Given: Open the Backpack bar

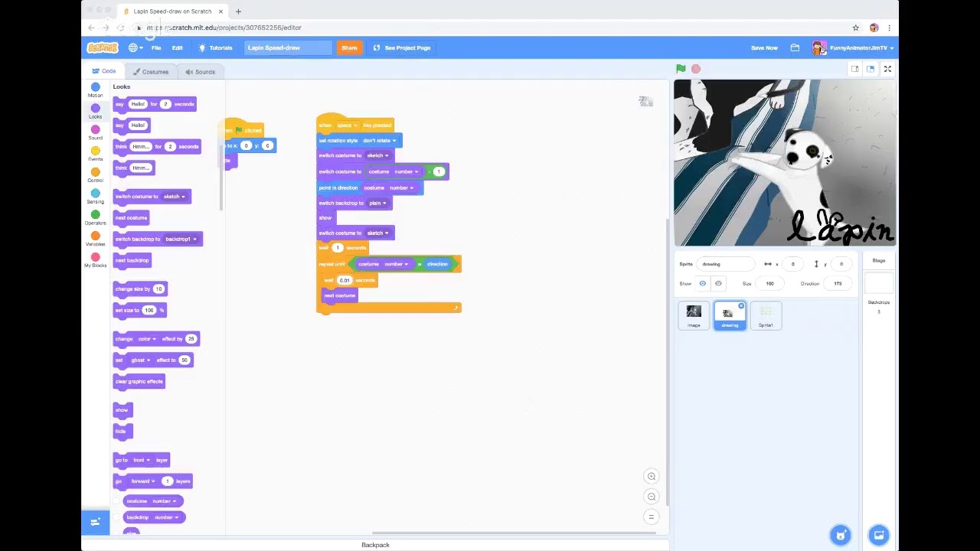Looking at the screenshot, I should pos(375,545).
